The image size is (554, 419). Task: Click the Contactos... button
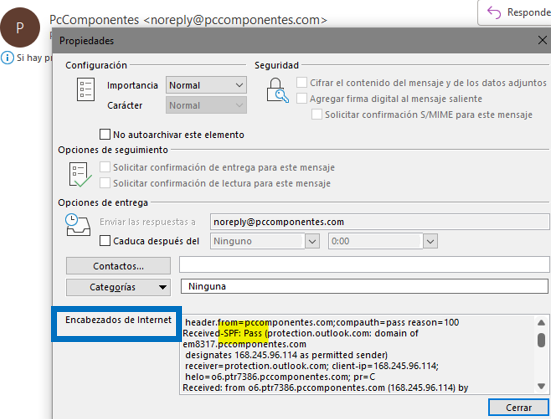point(118,266)
